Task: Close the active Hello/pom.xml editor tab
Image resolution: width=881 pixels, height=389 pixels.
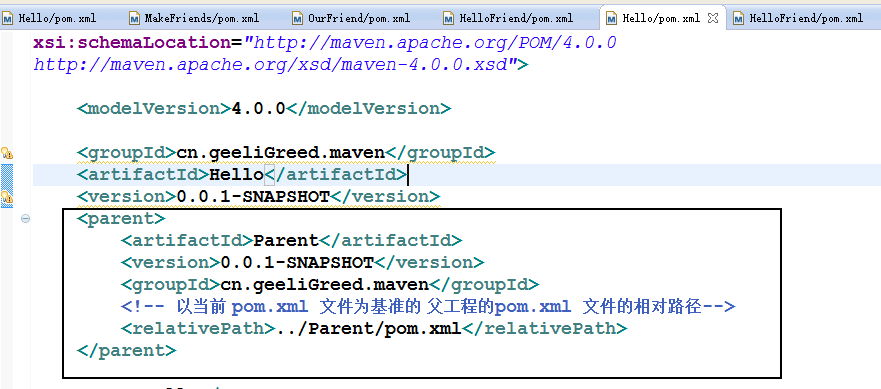Action: click(x=713, y=18)
